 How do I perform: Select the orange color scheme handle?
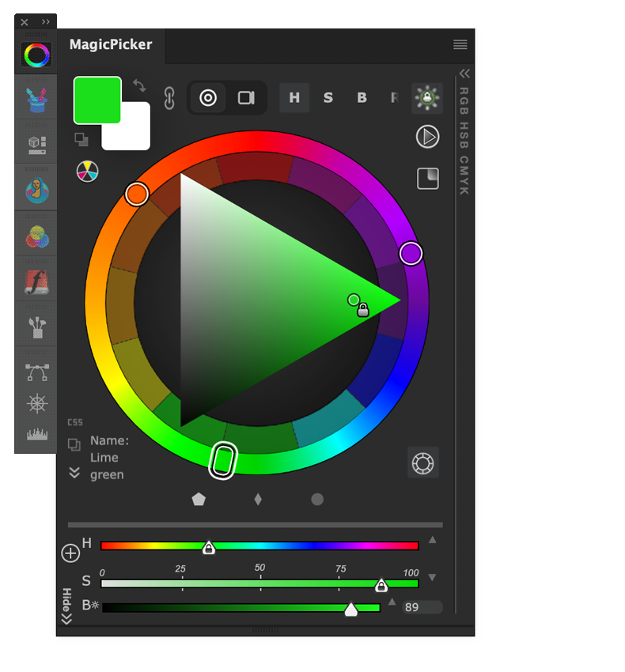click(137, 194)
